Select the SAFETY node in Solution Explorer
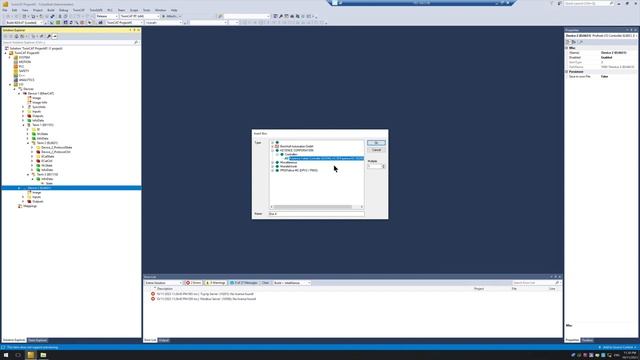Viewport: 640px width, 360px height. coord(24,71)
